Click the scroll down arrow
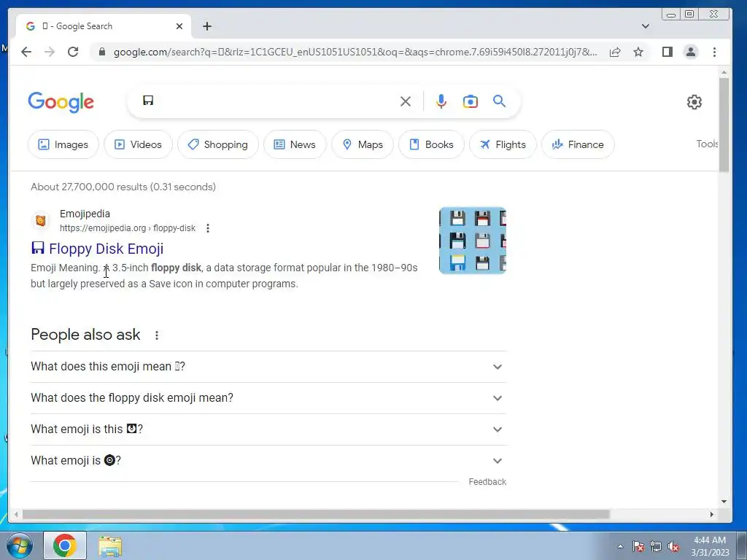The width and height of the screenshot is (747, 560). pyautogui.click(x=724, y=502)
